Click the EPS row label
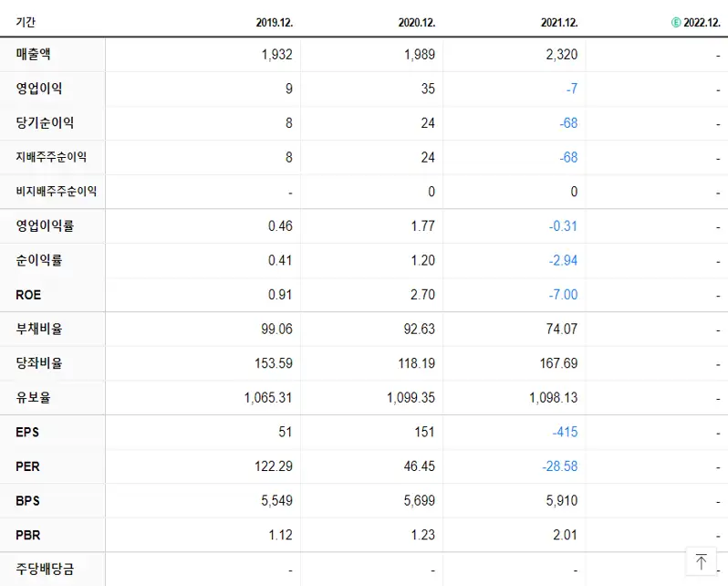 [27, 432]
